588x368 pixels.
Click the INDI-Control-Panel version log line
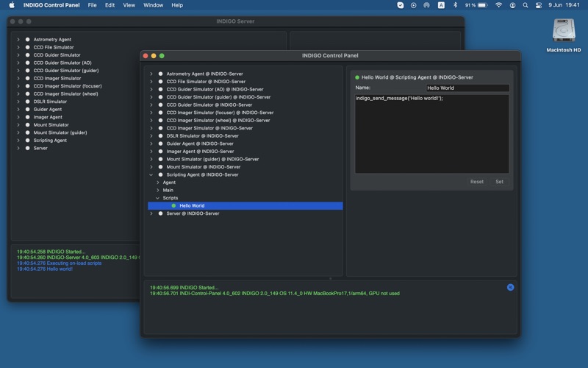click(x=275, y=293)
